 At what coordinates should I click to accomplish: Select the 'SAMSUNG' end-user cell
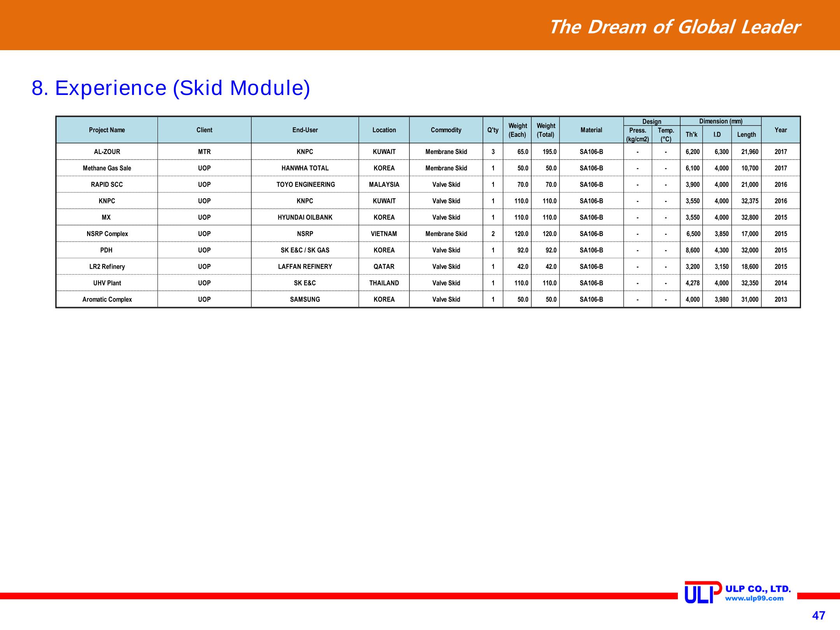[x=305, y=299]
